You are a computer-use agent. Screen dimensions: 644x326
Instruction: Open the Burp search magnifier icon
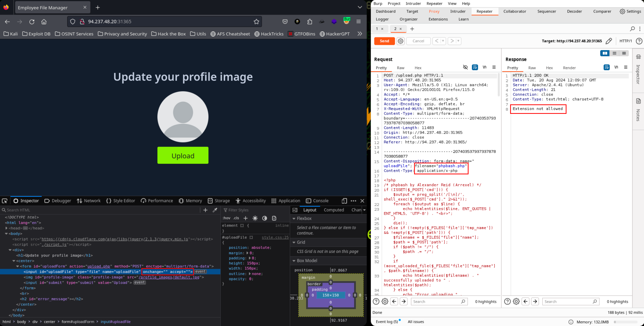click(632, 29)
